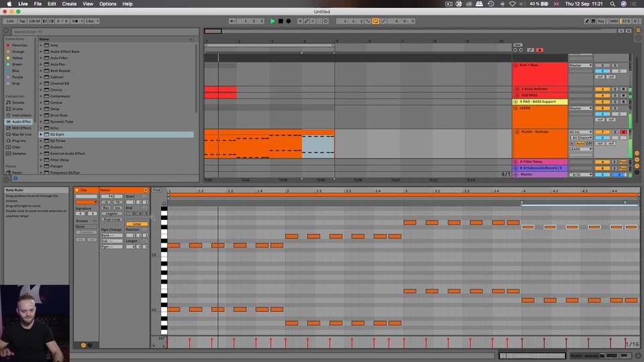Image resolution: width=644 pixels, height=362 pixels.
Task: Unfold the LEADS group track
Action: pyautogui.click(x=515, y=108)
